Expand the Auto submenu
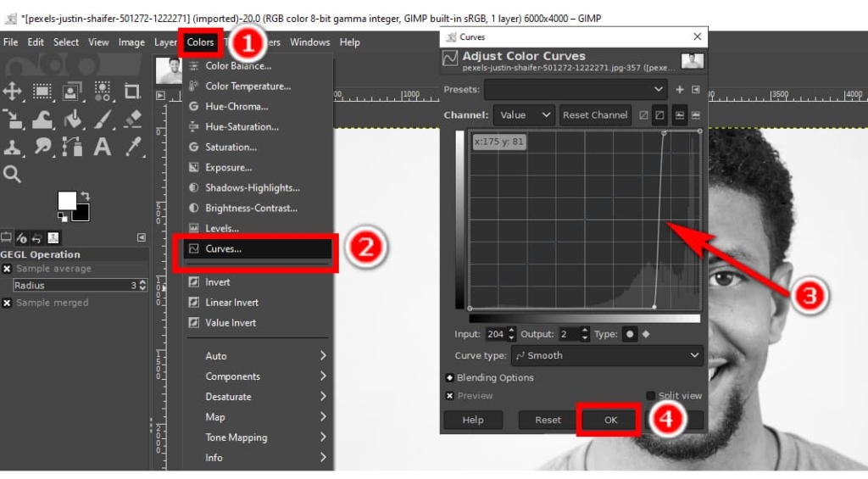 click(x=258, y=356)
